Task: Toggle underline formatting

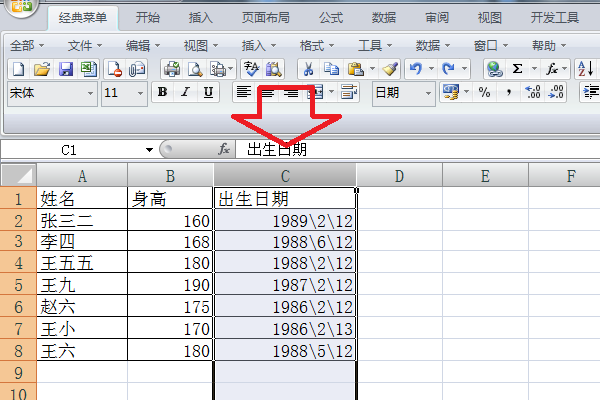Action: click(208, 92)
